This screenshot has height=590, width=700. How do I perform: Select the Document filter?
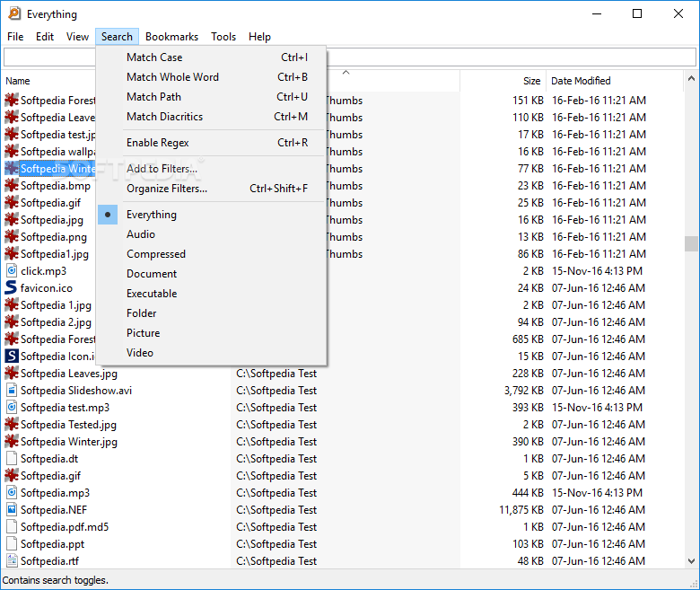click(x=211, y=273)
